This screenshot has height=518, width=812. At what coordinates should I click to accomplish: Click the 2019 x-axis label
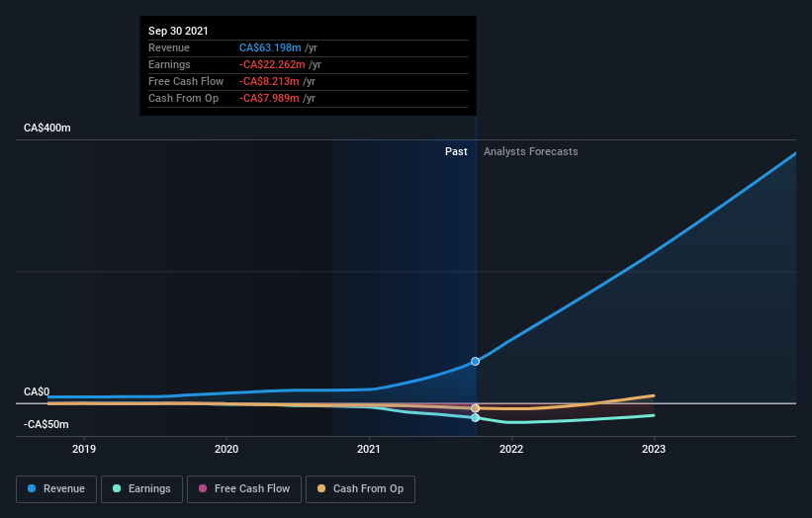(84, 449)
